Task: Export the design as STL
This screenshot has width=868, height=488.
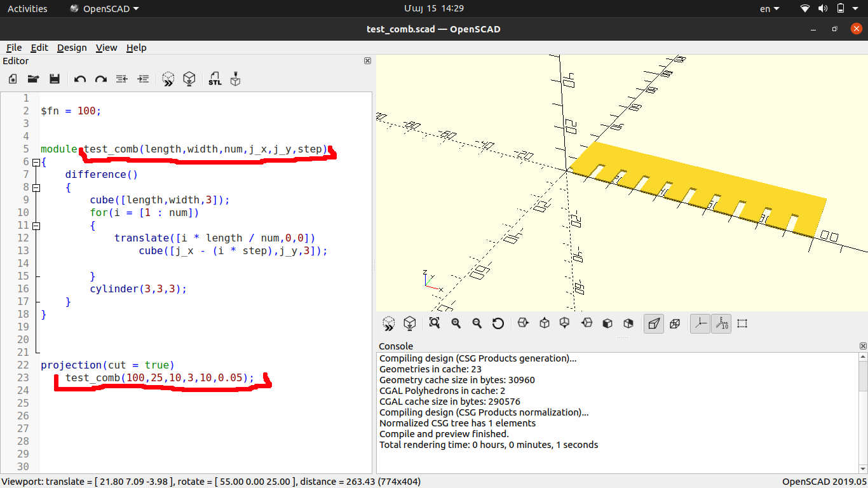Action: [x=215, y=79]
